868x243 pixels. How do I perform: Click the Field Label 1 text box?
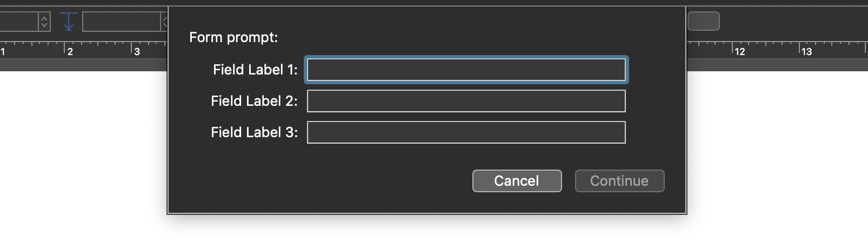pos(466,70)
